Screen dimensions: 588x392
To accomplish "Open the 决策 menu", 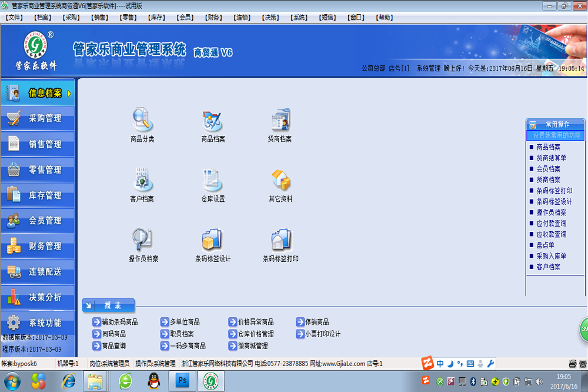I will coord(270,17).
